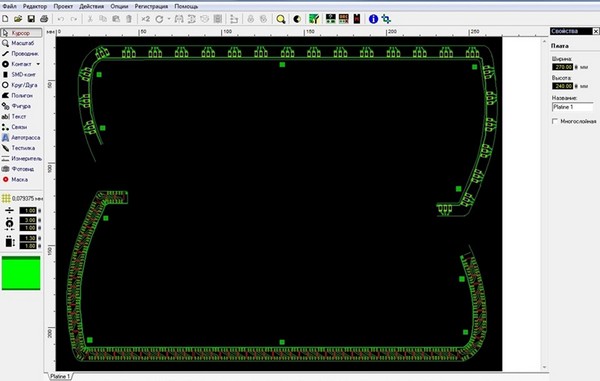Pick the Текст tool

[x=21, y=116]
